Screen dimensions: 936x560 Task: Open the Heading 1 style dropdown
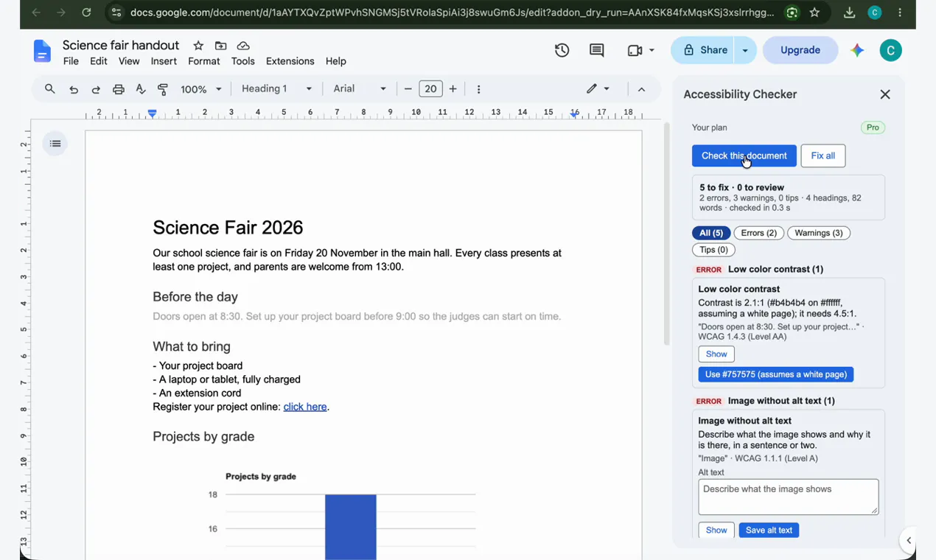[277, 89]
